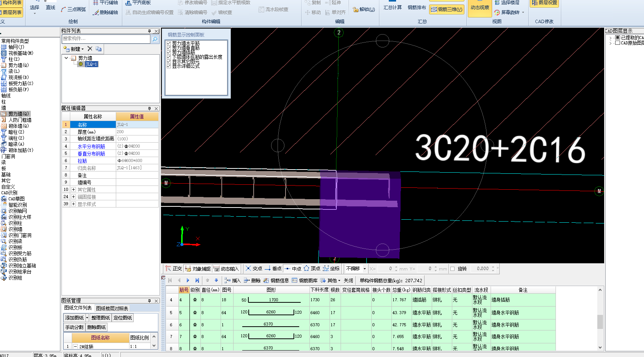644x357 pixels.
Task: Toggle CAD原始图层 checkbox
Action: (618, 43)
